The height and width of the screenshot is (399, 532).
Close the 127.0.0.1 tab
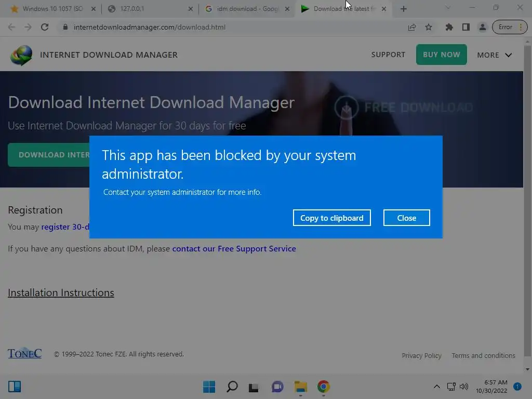[191, 9]
